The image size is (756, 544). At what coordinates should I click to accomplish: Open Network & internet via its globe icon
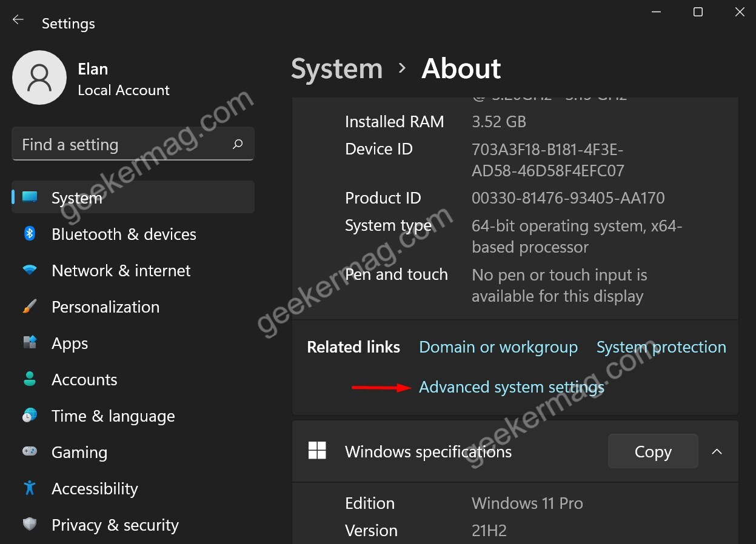point(29,270)
